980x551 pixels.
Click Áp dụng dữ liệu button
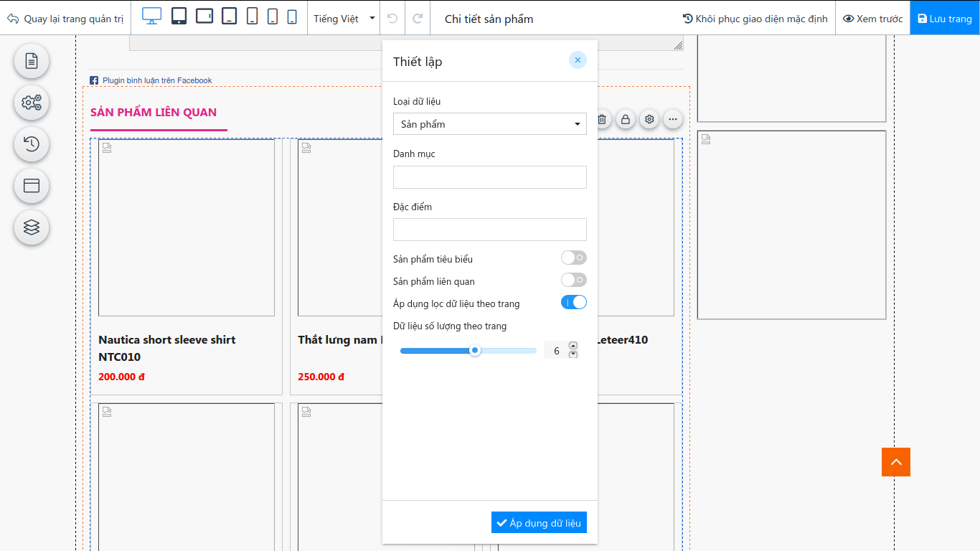pos(539,522)
